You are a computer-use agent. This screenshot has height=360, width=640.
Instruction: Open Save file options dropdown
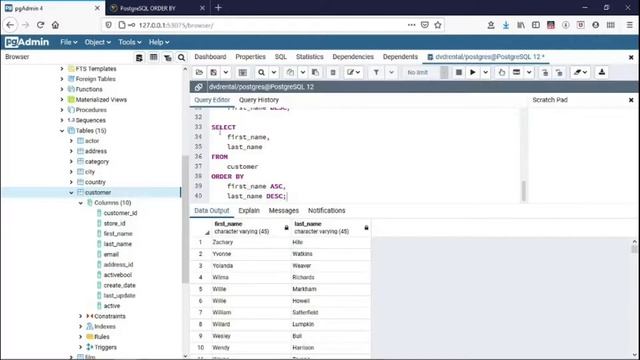(x=226, y=72)
